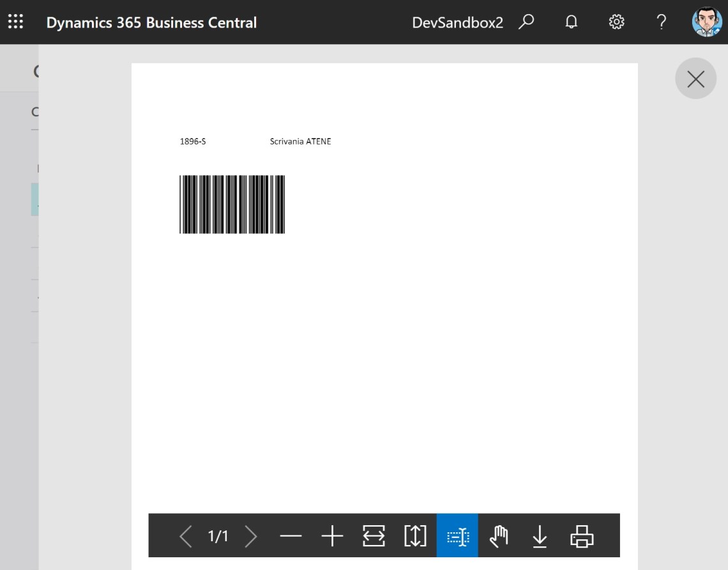
Task: Fit the document to page height
Action: click(414, 535)
